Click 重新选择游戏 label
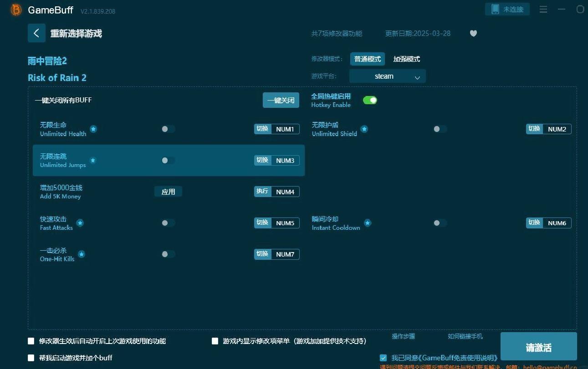The width and height of the screenshot is (588, 369). pyautogui.click(x=76, y=33)
